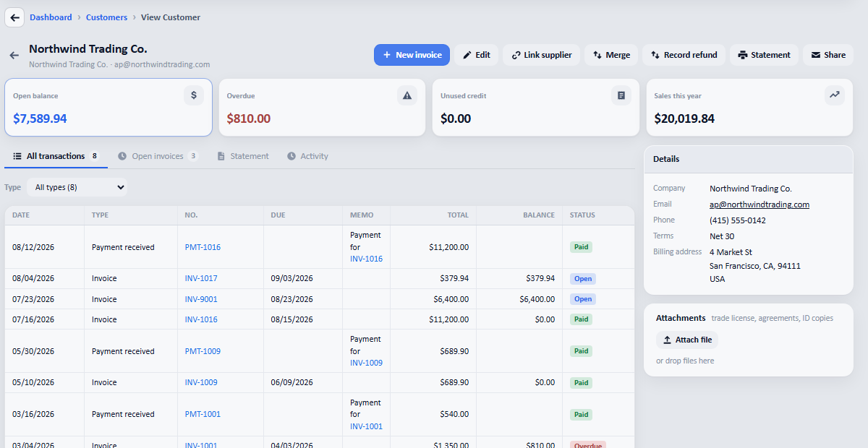Switch to the Statement tab
The image size is (868, 448).
[x=243, y=156]
